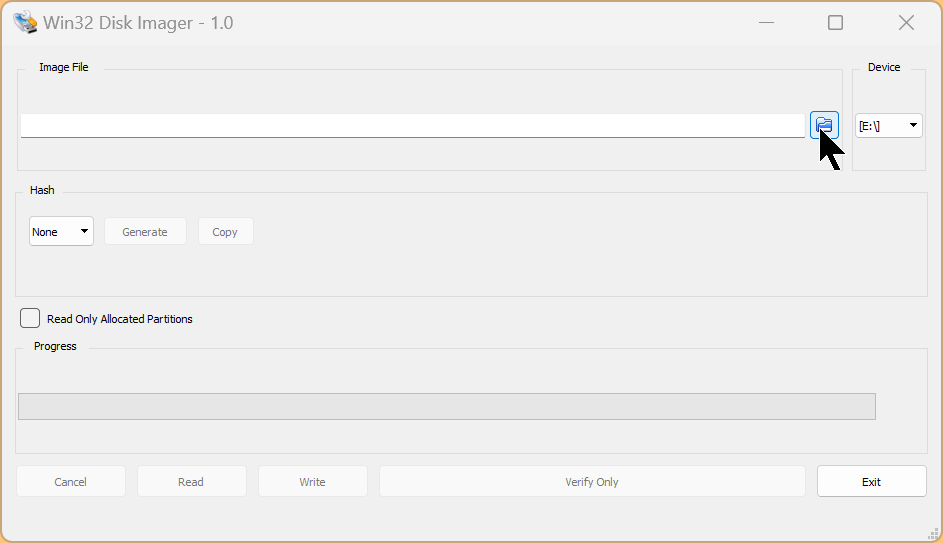This screenshot has height=543, width=943.
Task: Click the Read button
Action: (x=191, y=481)
